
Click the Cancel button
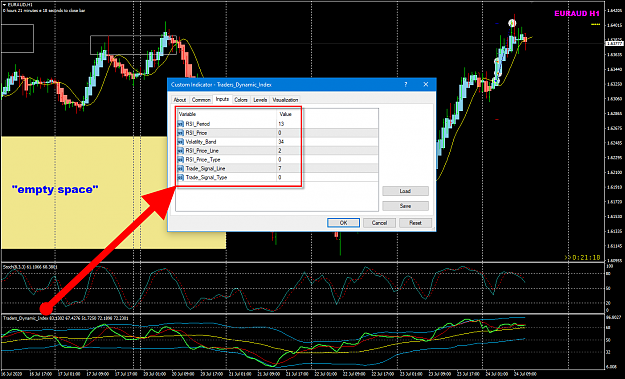[x=379, y=223]
